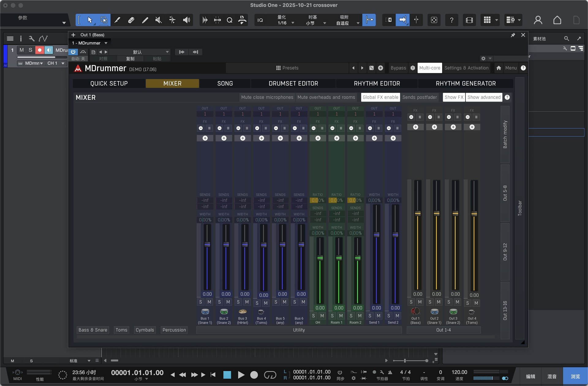Select the Listen speaker tool
Viewport: 588px width, 386px height.
click(x=186, y=20)
